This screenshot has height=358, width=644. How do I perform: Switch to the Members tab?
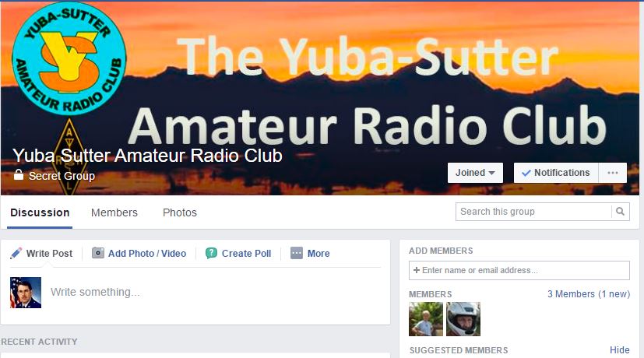click(x=114, y=212)
